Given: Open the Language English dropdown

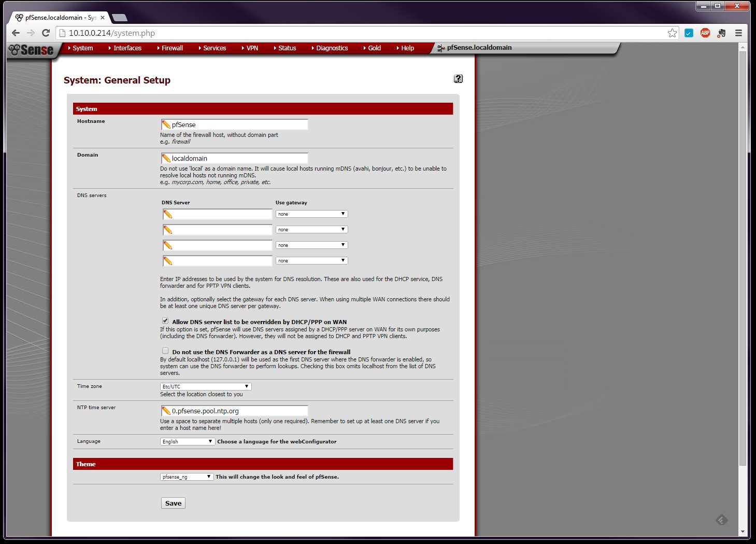Looking at the screenshot, I should coord(187,441).
